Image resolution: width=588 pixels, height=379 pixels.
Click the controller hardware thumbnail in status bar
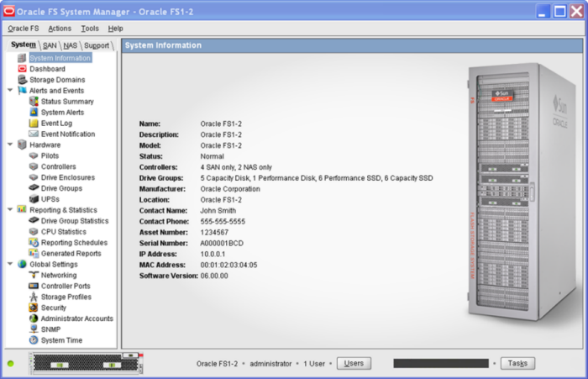tap(86, 363)
